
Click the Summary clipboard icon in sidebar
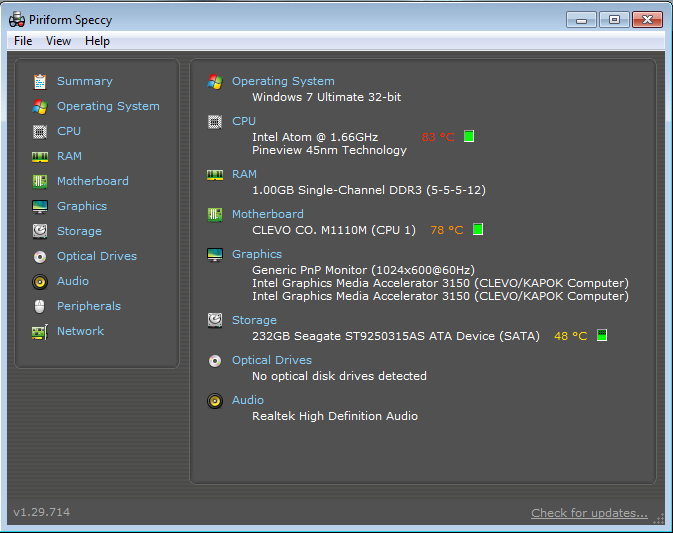pos(40,81)
